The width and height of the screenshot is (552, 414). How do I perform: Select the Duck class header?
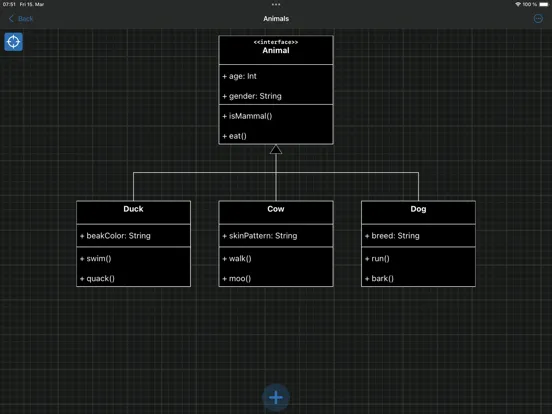tap(133, 212)
